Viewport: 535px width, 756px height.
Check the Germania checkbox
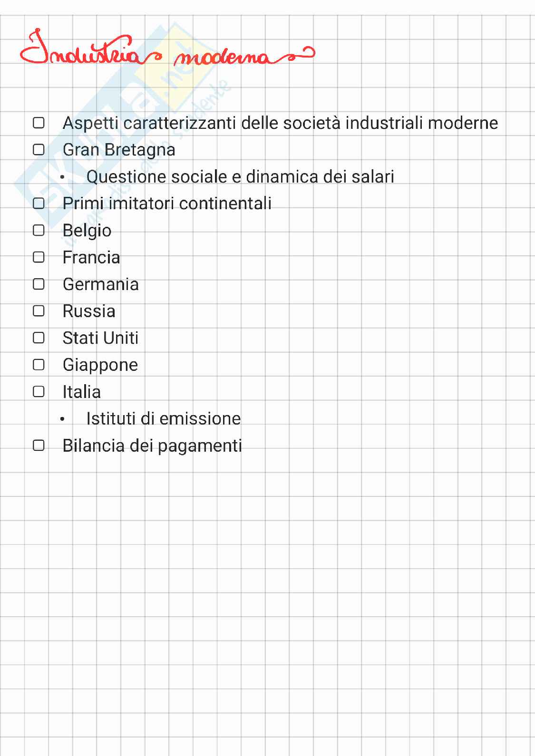tap(39, 284)
